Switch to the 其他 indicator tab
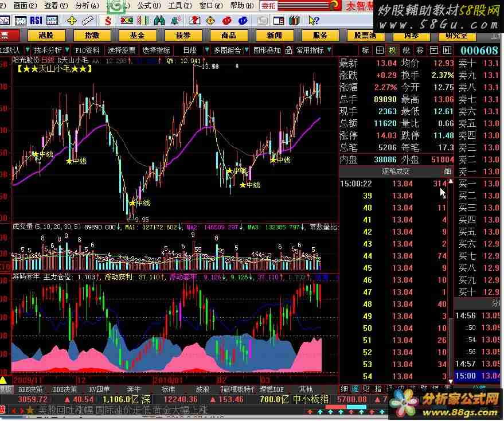504x421 pixels. click(x=306, y=389)
